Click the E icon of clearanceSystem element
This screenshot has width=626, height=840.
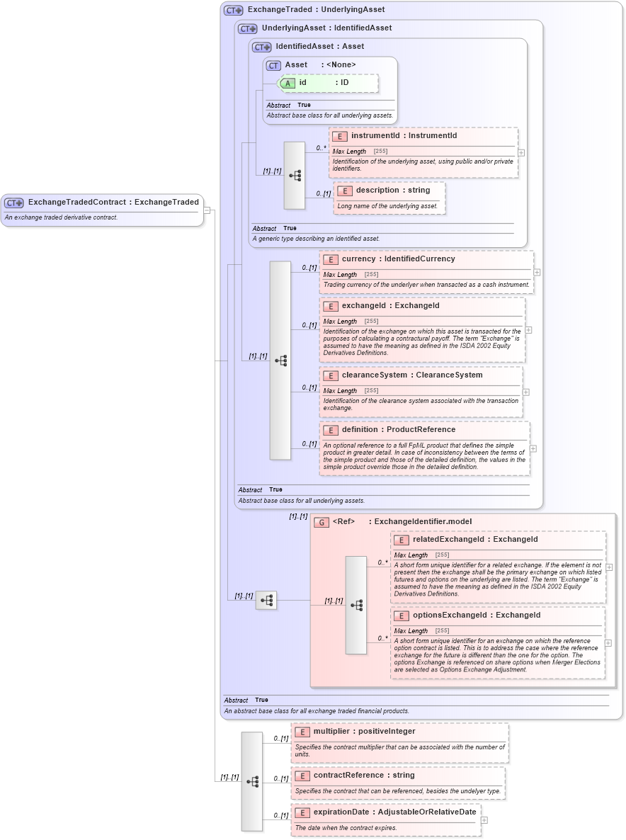(331, 375)
